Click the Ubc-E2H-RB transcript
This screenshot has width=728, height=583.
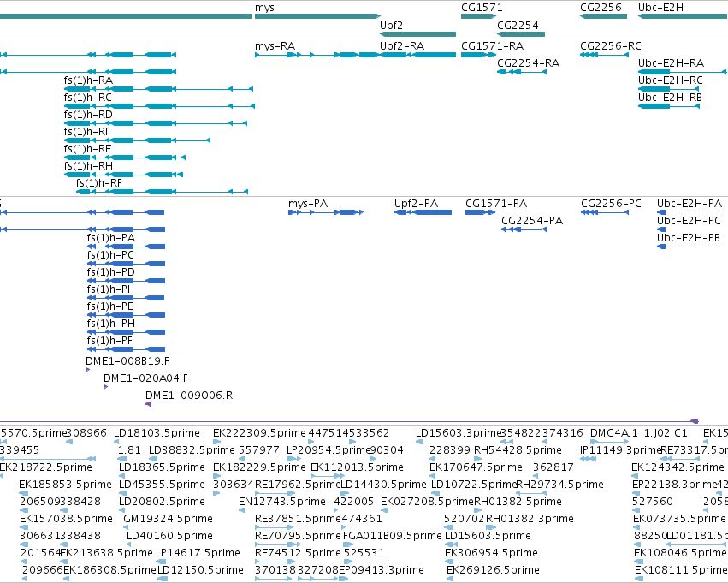tap(669, 106)
